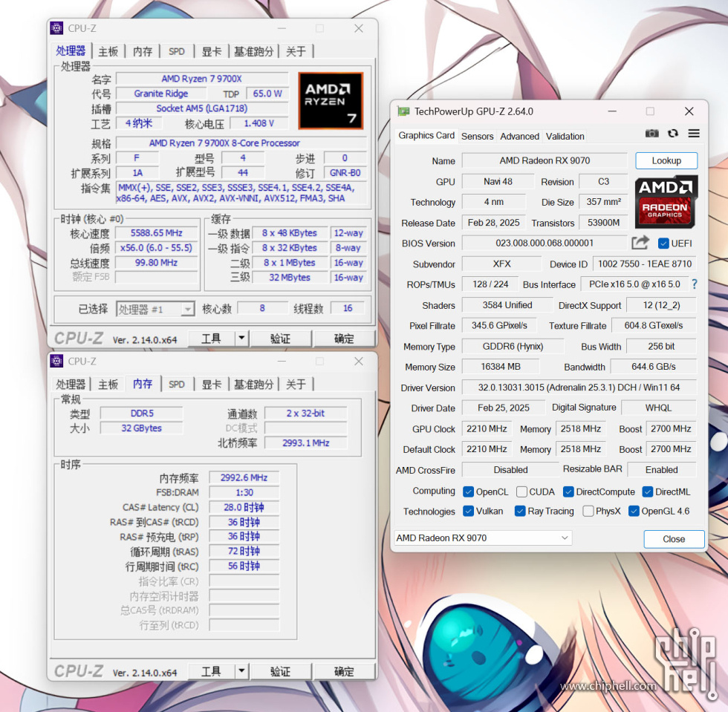The width and height of the screenshot is (728, 712).
Task: Open 显卡 tab in upper CPU-Z
Action: 211,51
